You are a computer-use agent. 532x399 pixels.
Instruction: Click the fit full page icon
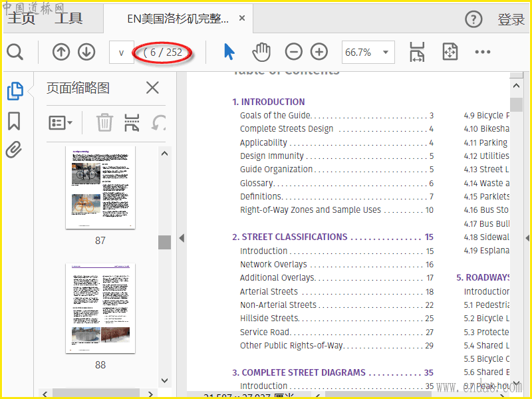coord(450,52)
